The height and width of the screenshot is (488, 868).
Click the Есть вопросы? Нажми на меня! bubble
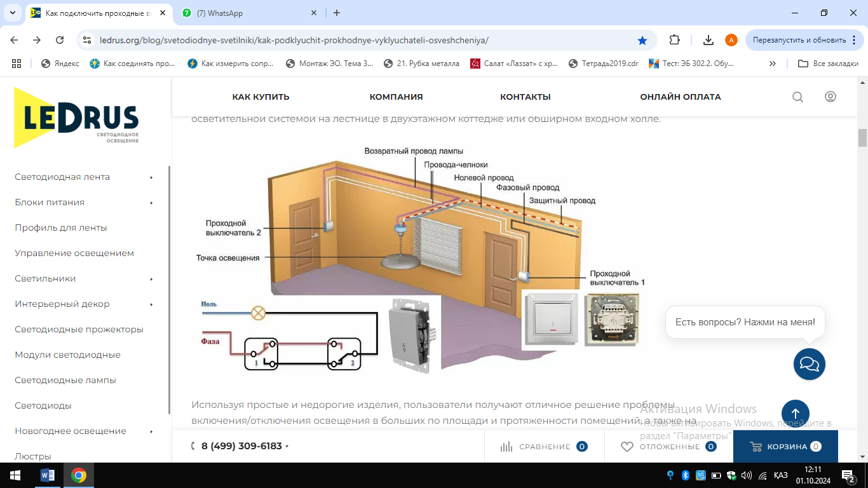click(745, 322)
